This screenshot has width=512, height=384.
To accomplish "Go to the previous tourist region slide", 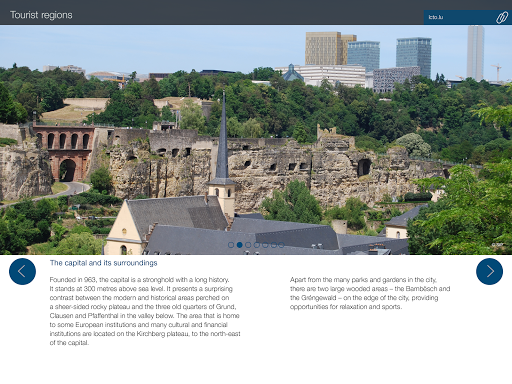I will coord(22,271).
